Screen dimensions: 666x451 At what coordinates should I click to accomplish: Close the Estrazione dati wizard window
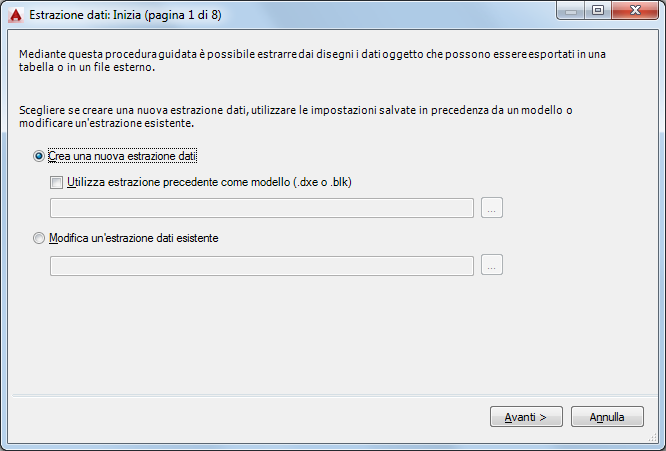pyautogui.click(x=634, y=11)
